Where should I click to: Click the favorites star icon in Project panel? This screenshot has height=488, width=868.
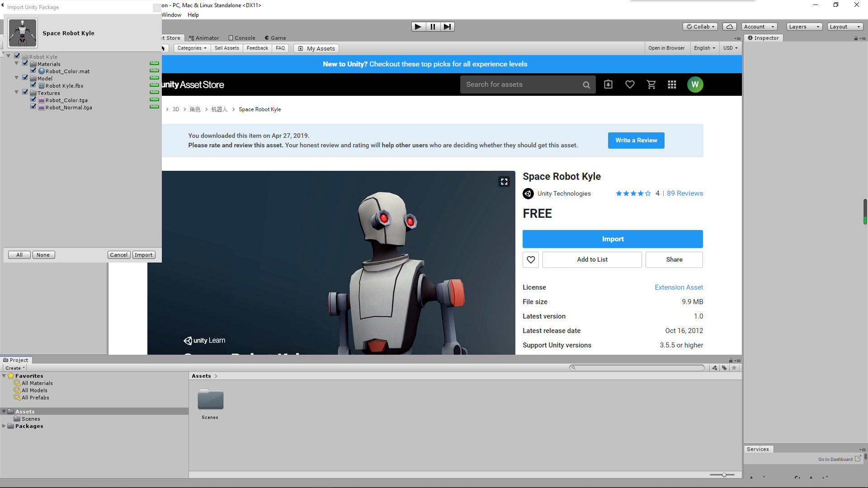734,368
